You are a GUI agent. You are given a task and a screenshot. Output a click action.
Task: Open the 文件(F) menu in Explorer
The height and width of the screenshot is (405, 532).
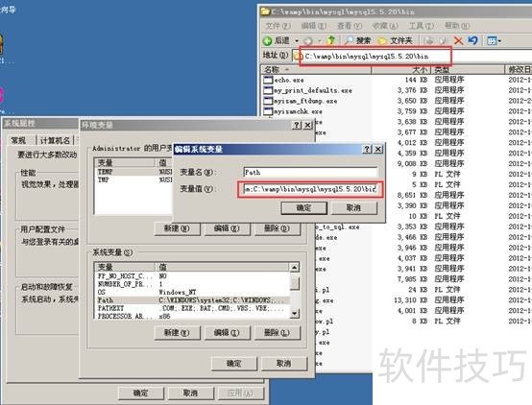click(278, 26)
